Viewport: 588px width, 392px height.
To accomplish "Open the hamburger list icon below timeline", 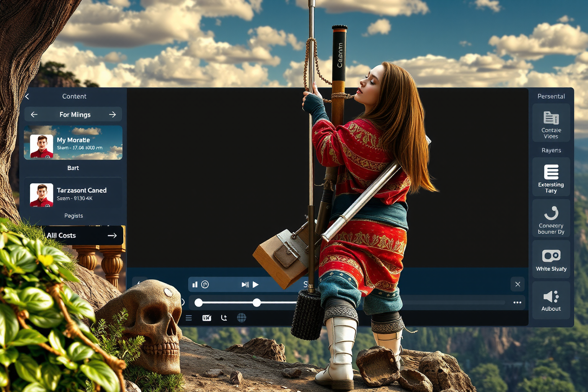I will 189,318.
